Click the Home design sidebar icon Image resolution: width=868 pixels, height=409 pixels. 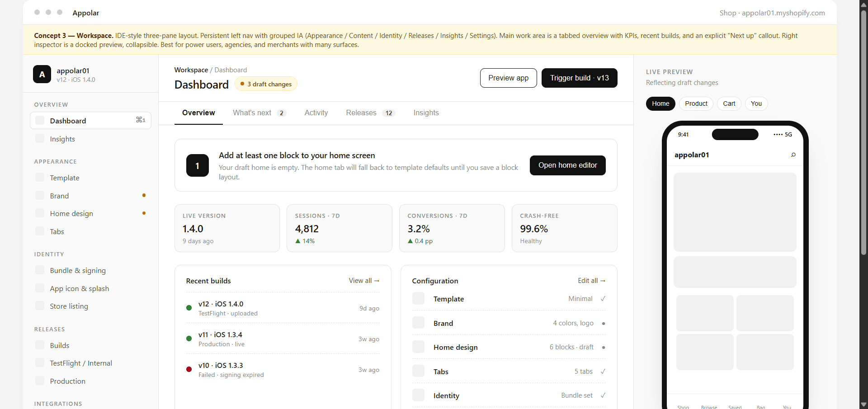point(40,213)
